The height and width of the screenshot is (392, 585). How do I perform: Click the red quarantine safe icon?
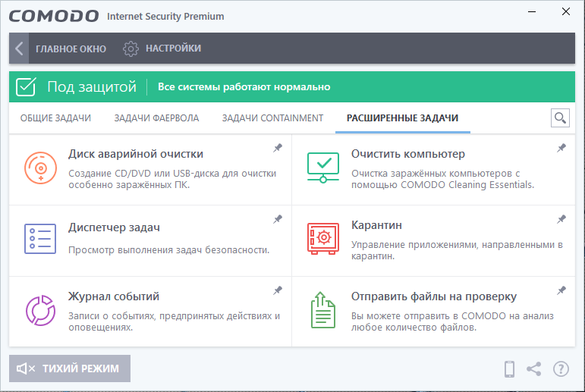pos(323,239)
